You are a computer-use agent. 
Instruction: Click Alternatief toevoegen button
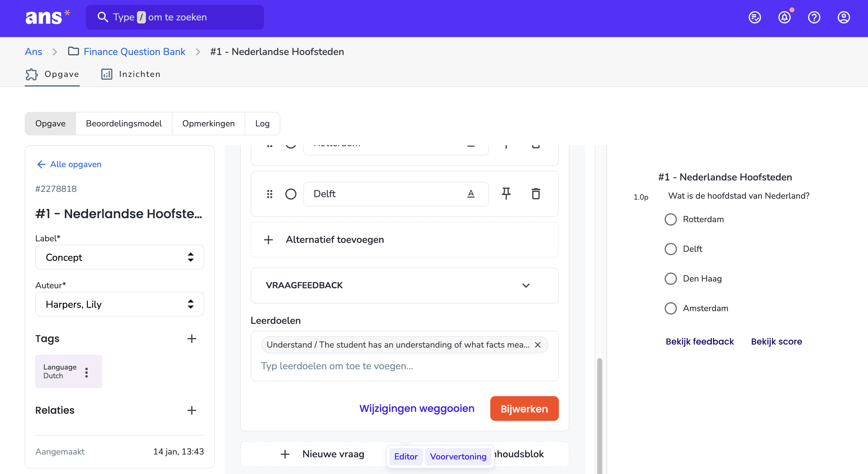tap(405, 239)
